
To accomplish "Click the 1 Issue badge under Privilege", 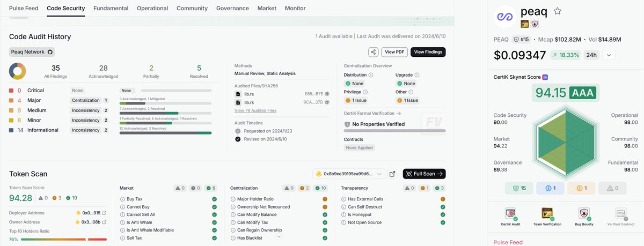I will click(356, 100).
